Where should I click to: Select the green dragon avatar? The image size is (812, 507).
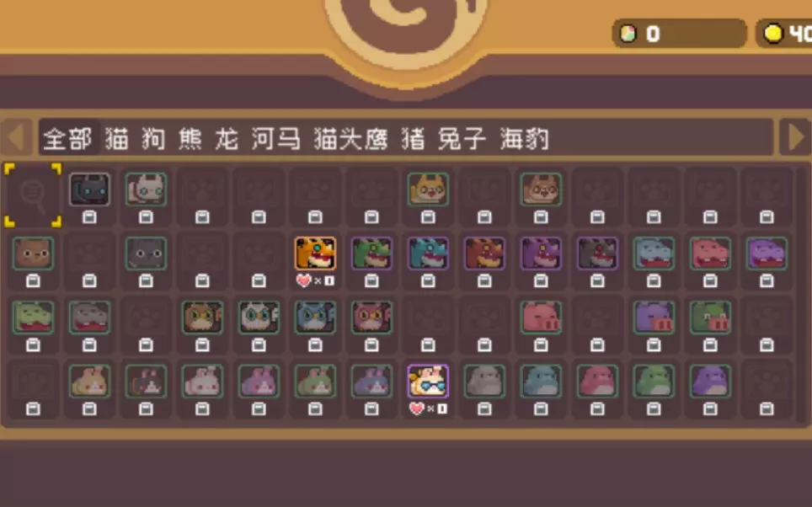(371, 253)
